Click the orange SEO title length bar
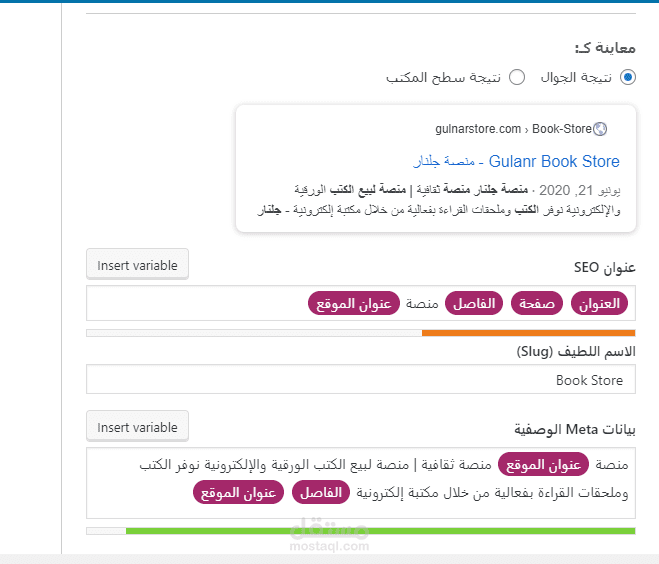Viewport: 659px width, 564px height. point(528,333)
